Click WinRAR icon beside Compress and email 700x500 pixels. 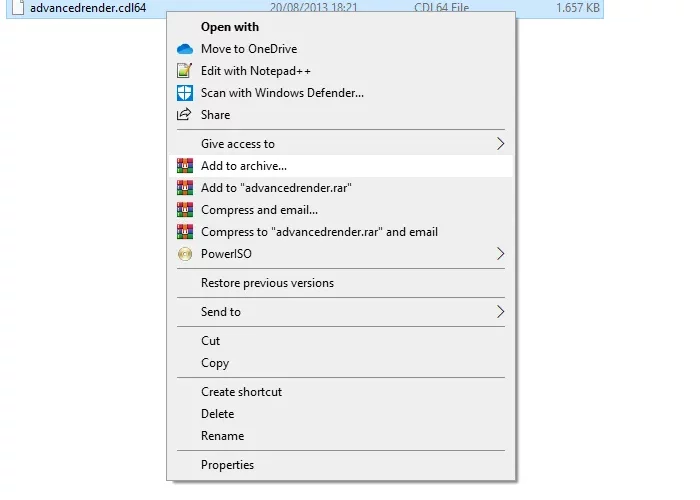[185, 210]
